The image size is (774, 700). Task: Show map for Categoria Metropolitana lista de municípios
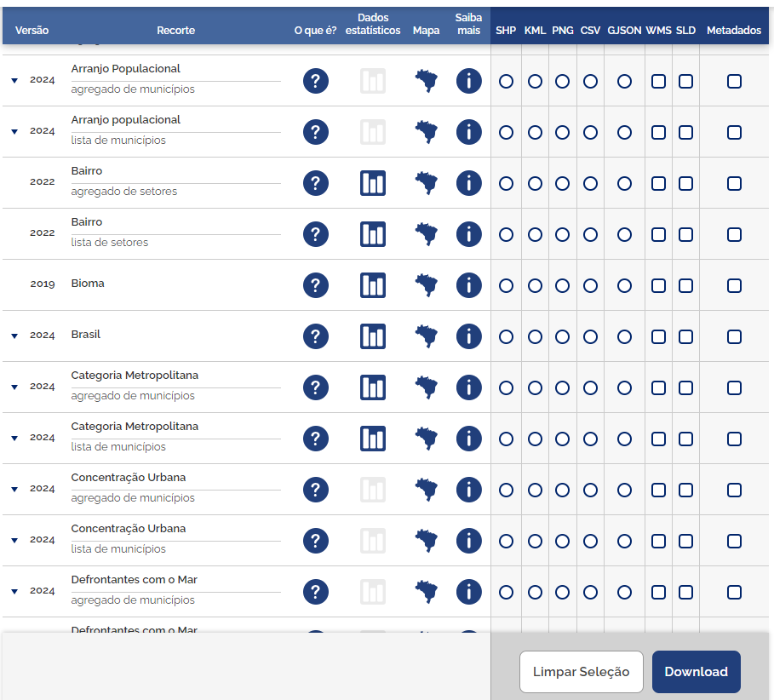coord(427,439)
